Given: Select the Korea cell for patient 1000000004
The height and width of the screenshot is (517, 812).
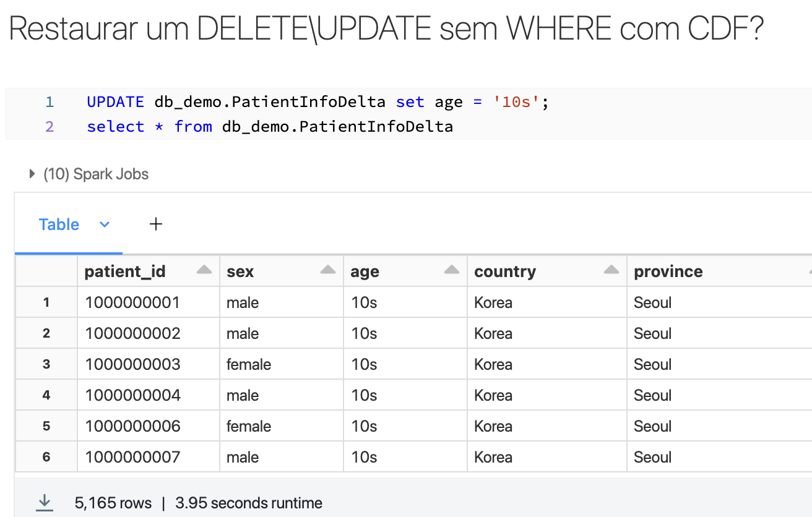Looking at the screenshot, I should coord(547,395).
